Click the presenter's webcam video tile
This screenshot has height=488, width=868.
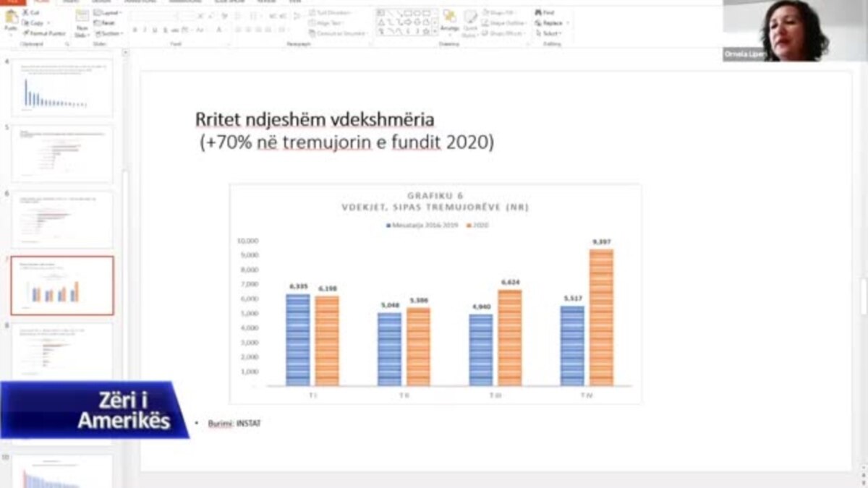(x=795, y=30)
